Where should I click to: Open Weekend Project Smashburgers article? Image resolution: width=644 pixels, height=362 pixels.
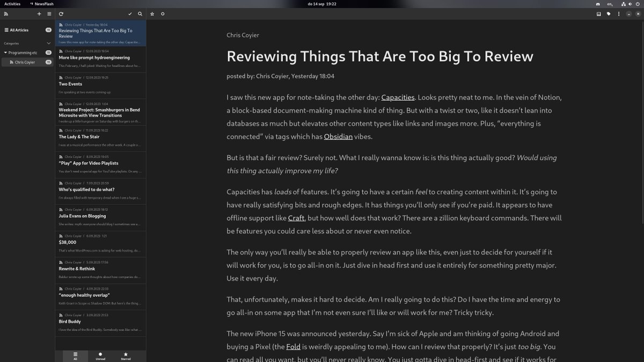tap(100, 112)
